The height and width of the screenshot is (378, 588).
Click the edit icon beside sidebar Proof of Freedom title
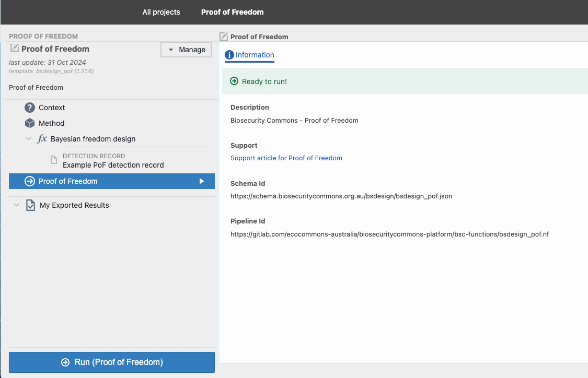click(x=14, y=48)
